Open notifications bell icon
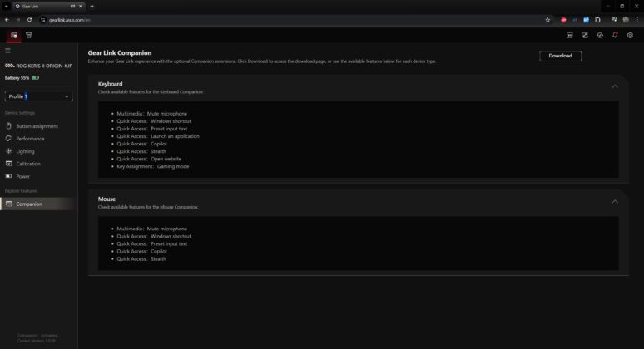644x349 pixels. coord(615,35)
